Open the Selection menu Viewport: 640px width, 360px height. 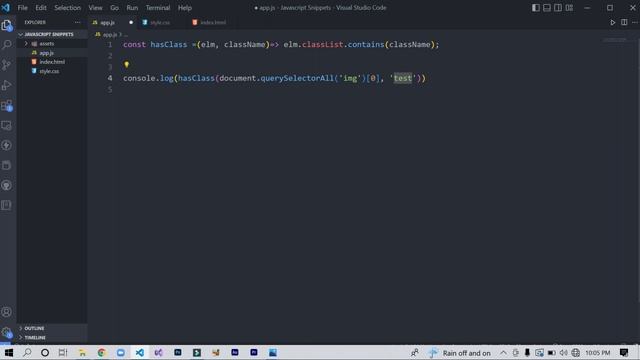(67, 8)
